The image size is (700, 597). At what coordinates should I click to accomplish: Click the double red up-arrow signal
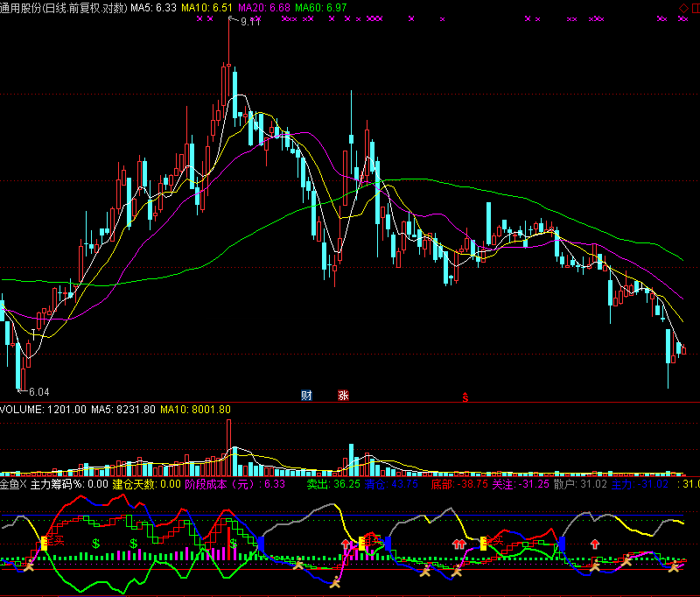458,544
